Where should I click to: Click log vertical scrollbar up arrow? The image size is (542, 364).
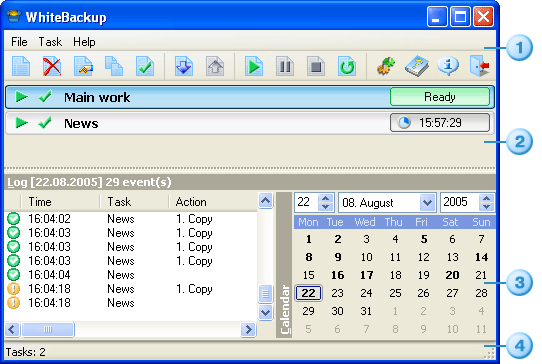click(265, 200)
